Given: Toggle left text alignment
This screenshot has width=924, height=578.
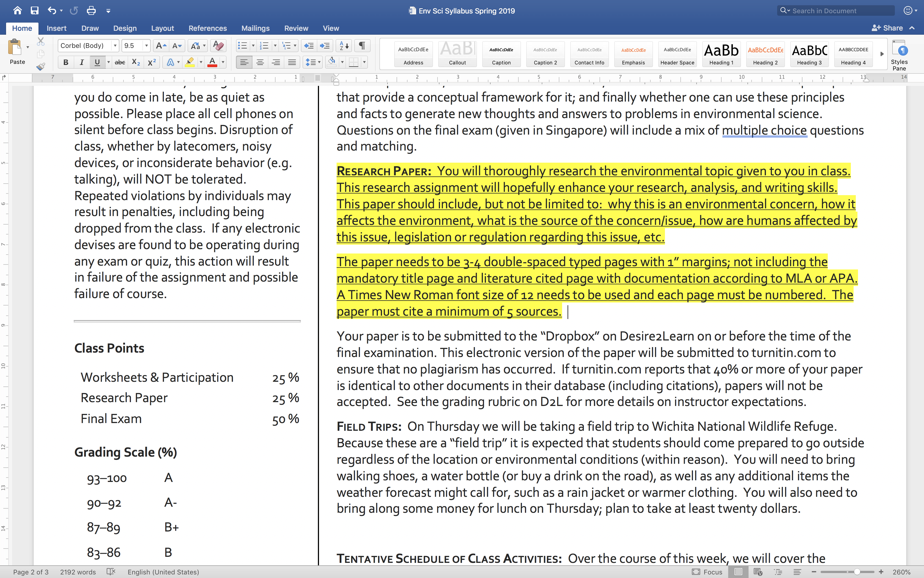Looking at the screenshot, I should (x=244, y=62).
